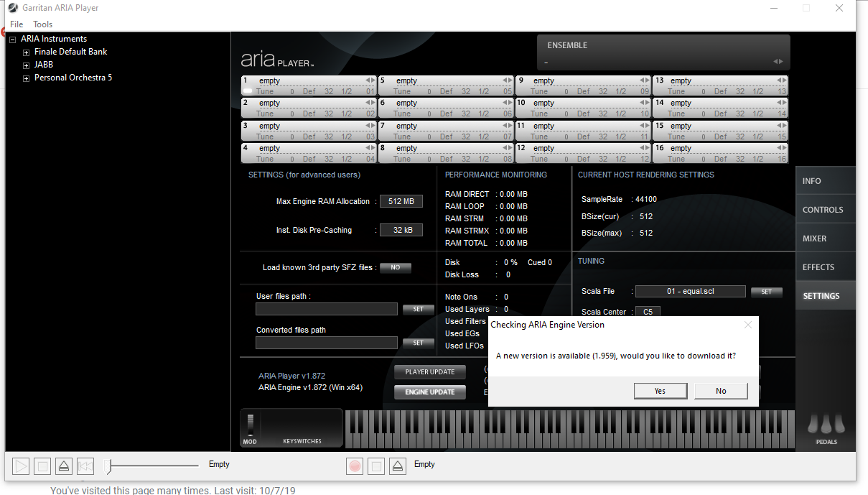Screen dimensions: 868x495
Task: Collapse the ARIA Instruments tree root
Action: coord(12,40)
